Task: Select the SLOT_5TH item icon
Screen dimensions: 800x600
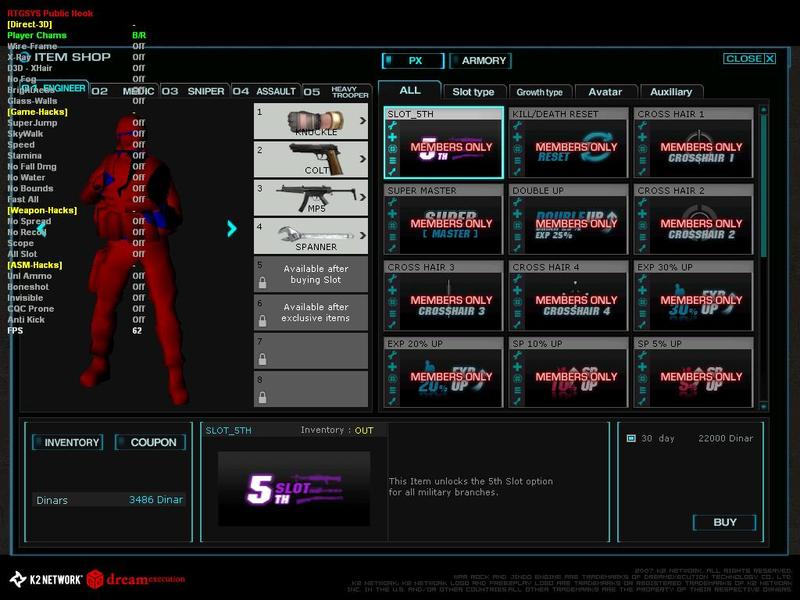Action: coord(450,149)
